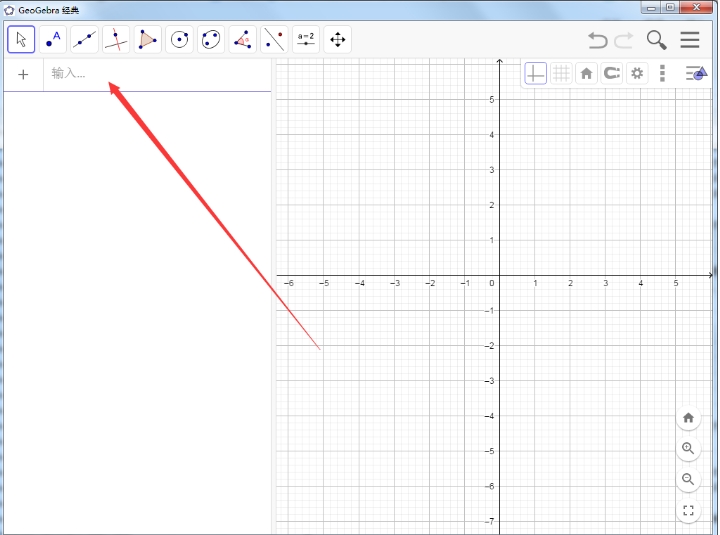Select the Move Graphics View tool

point(338,39)
